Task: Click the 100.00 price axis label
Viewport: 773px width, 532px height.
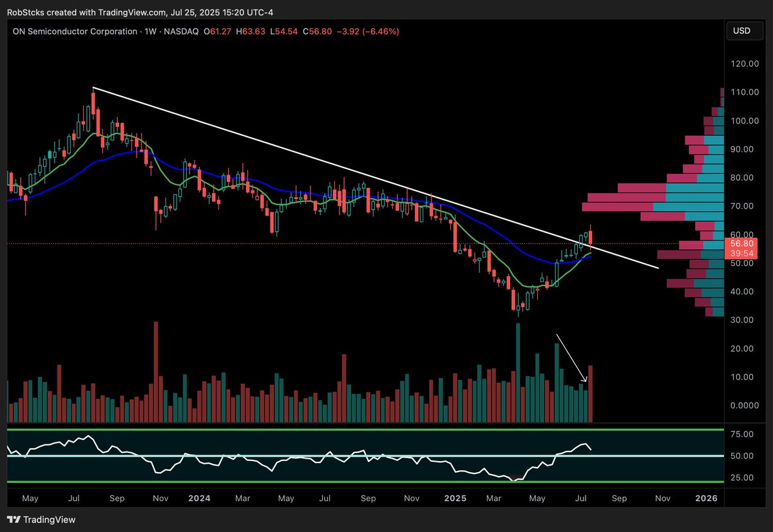Action: point(743,120)
